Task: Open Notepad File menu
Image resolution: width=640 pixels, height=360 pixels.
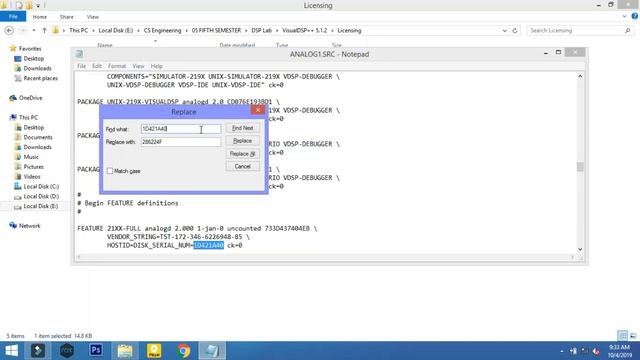Action: point(81,66)
